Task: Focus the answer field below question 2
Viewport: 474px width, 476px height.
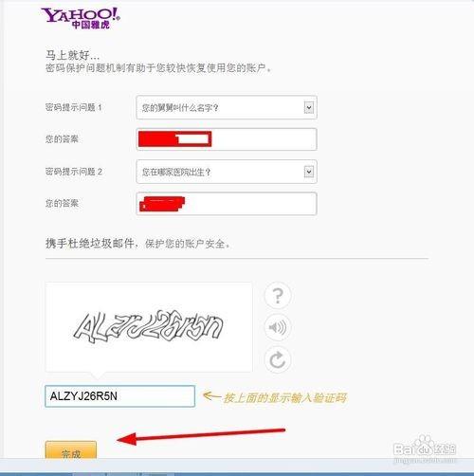Action: [x=227, y=204]
